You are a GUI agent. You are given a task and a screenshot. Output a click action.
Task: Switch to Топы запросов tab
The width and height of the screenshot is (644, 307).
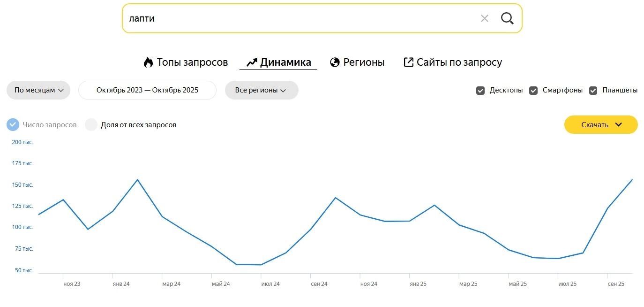[x=192, y=62]
